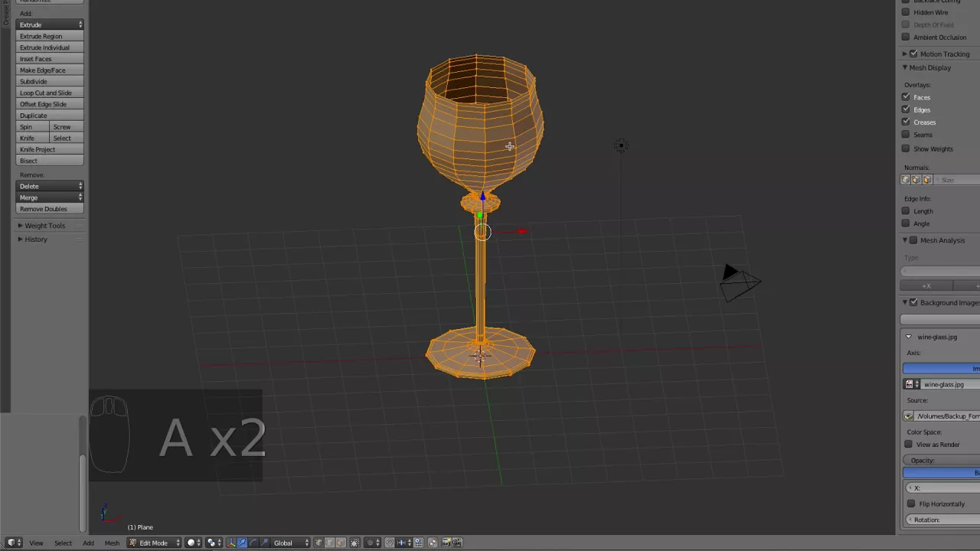
Task: Enable the edge Length info checkbox
Action: coord(906,211)
